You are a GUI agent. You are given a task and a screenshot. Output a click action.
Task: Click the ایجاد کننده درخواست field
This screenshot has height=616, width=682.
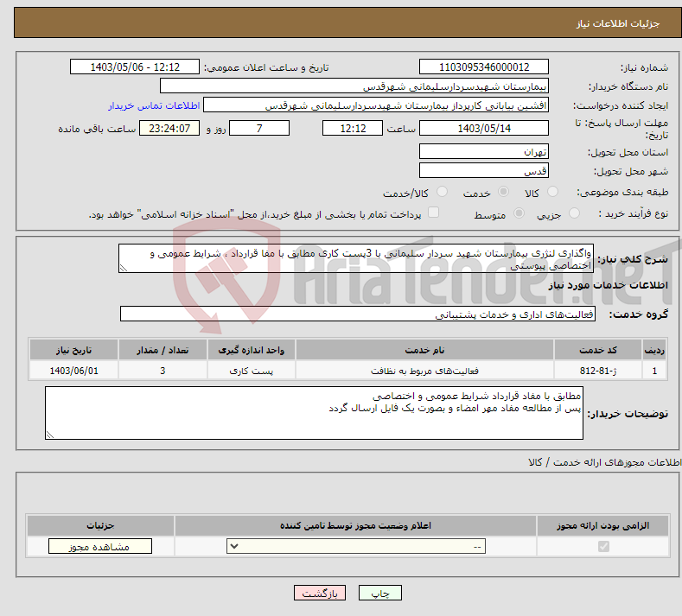[x=376, y=105]
